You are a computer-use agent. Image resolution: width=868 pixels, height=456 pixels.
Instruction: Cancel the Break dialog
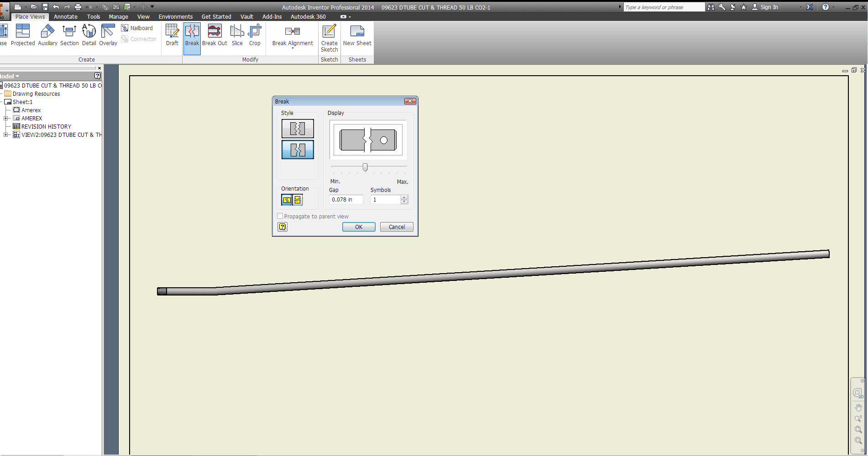(397, 227)
